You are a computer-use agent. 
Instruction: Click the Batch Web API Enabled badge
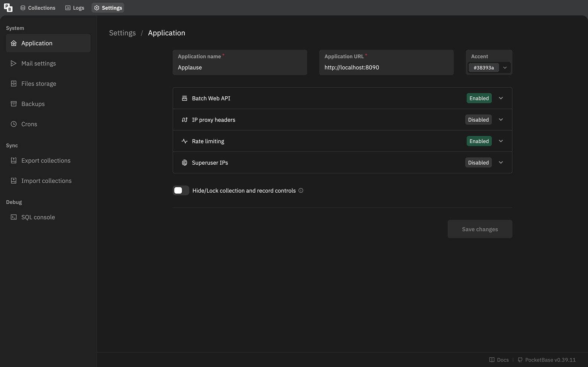click(479, 98)
